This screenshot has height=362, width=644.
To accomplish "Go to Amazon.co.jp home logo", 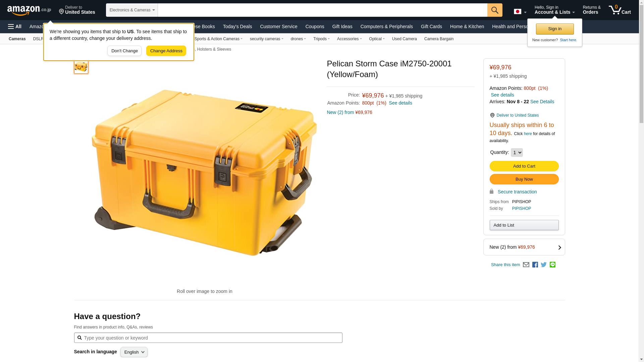I will click(x=29, y=10).
